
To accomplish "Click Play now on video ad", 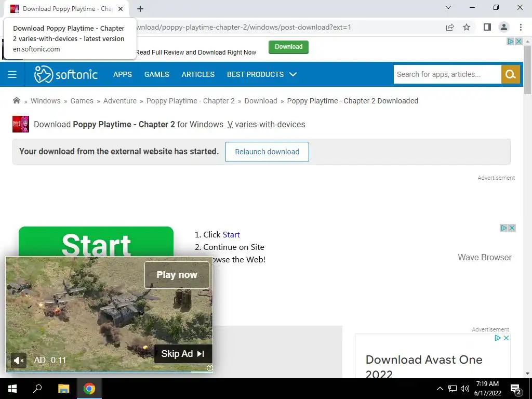I will tap(177, 275).
